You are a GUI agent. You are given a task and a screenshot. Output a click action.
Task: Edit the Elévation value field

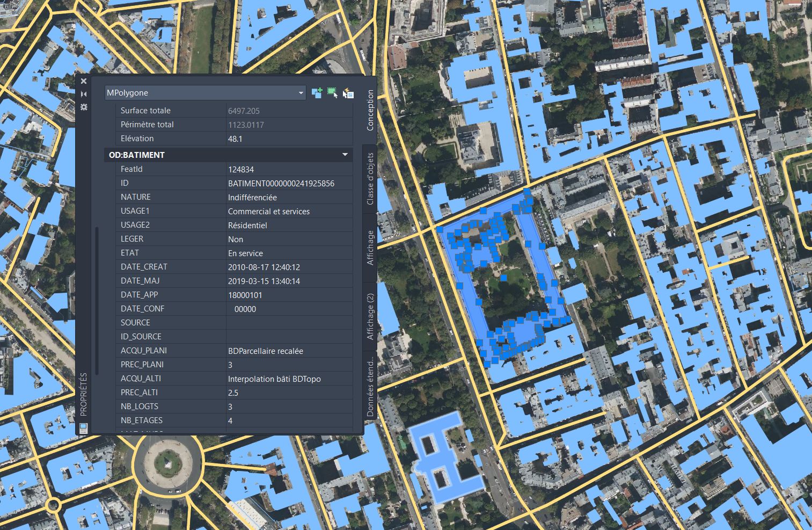289,139
